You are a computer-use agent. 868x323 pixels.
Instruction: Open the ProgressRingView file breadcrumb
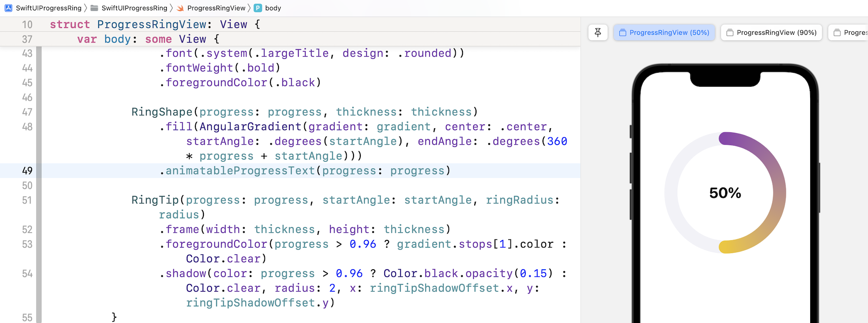(x=216, y=8)
